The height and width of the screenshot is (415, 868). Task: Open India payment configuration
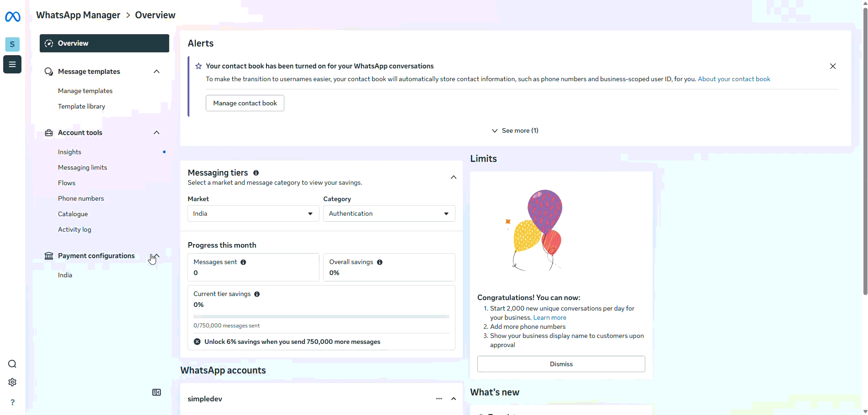point(65,275)
